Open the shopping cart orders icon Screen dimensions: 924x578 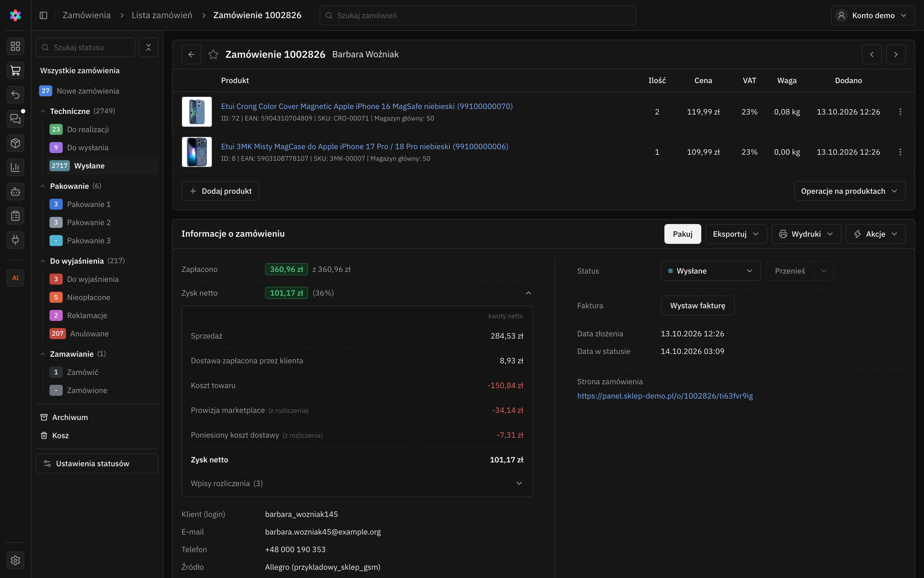click(15, 70)
